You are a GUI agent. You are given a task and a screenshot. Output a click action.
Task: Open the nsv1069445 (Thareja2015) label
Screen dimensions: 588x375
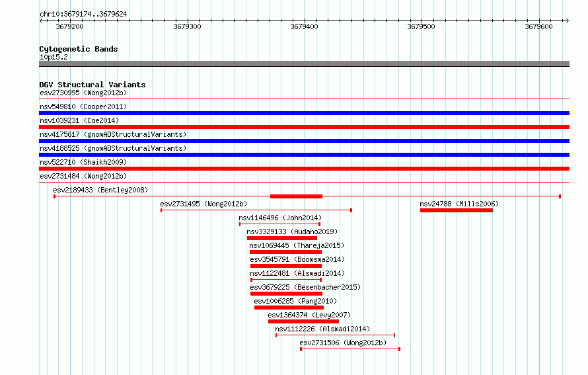297,245
